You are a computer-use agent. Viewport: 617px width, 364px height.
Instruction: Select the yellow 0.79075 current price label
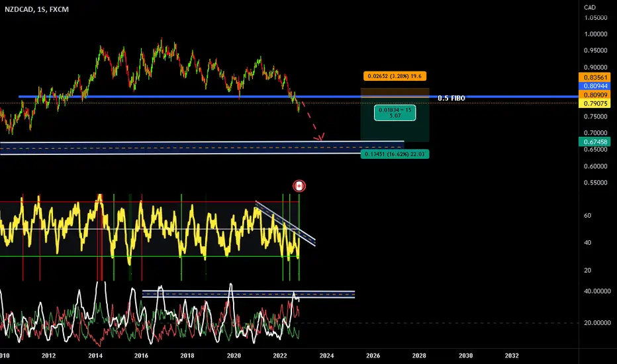(x=594, y=103)
